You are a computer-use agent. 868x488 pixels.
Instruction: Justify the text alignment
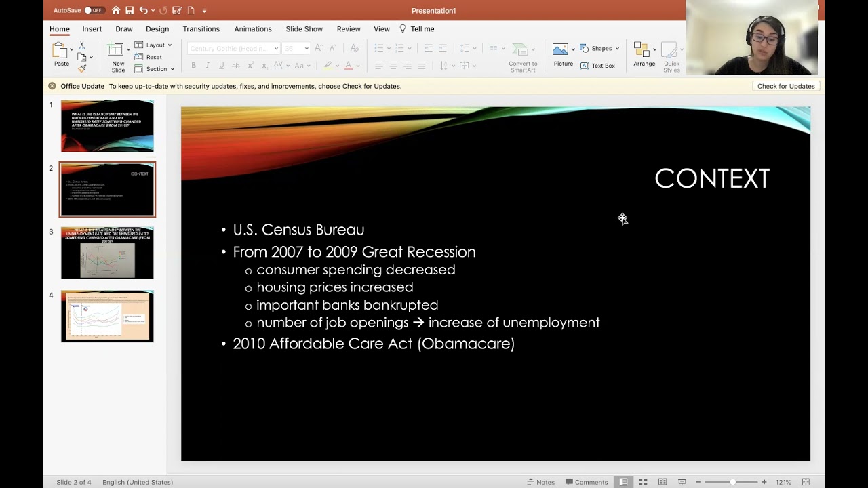[x=422, y=66]
